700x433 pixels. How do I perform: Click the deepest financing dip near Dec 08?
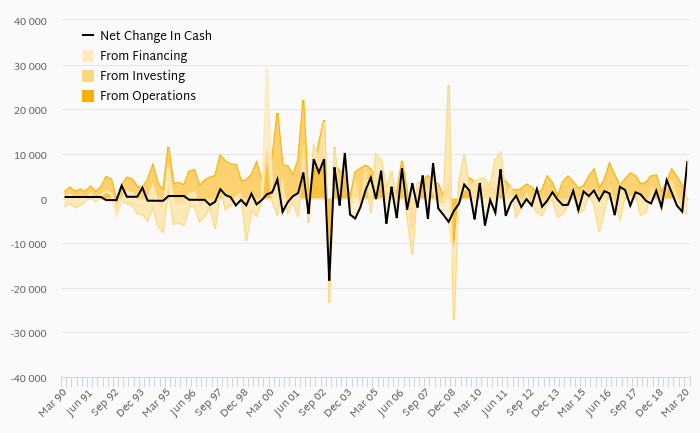pos(453,319)
